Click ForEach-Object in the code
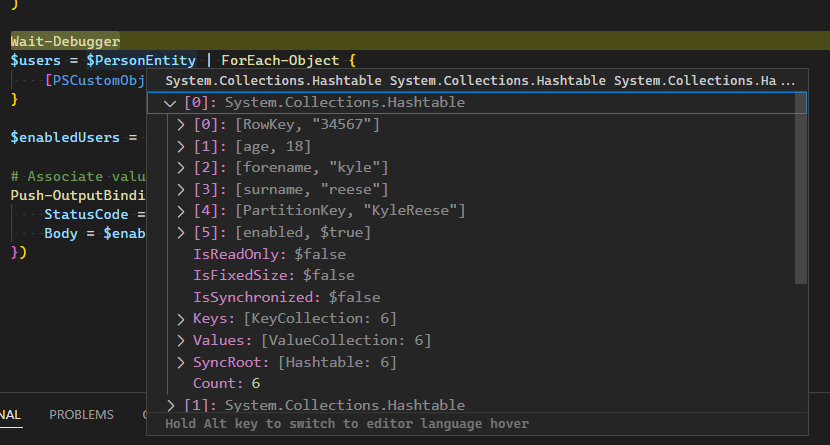 coord(280,61)
